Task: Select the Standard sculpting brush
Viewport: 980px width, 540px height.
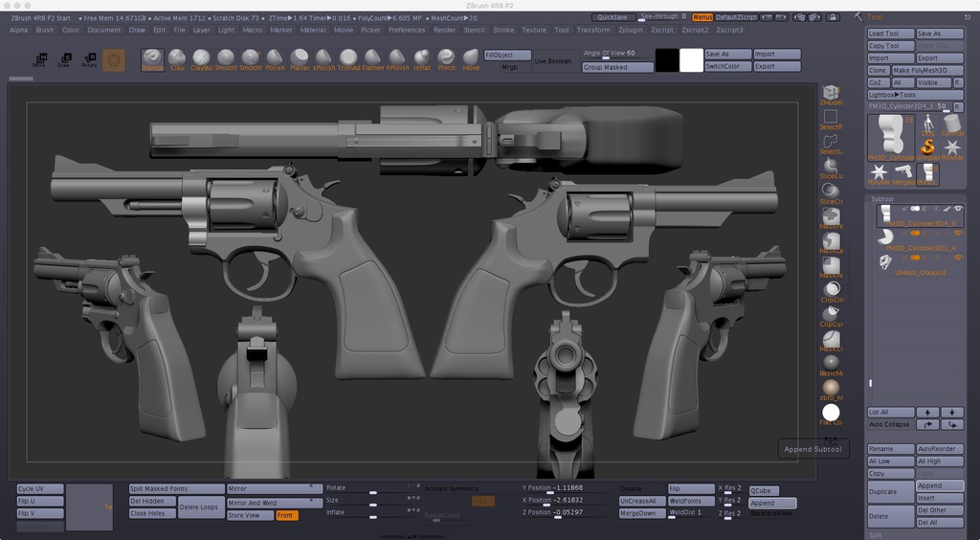Action: click(x=152, y=60)
